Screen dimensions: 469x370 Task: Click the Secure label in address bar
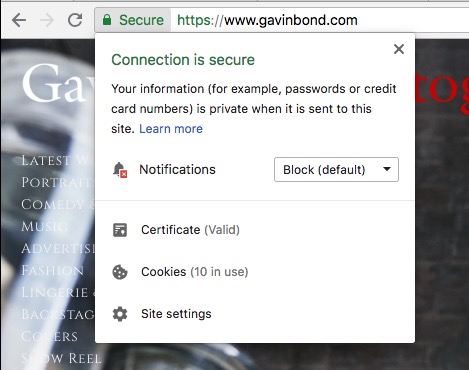[x=141, y=20]
